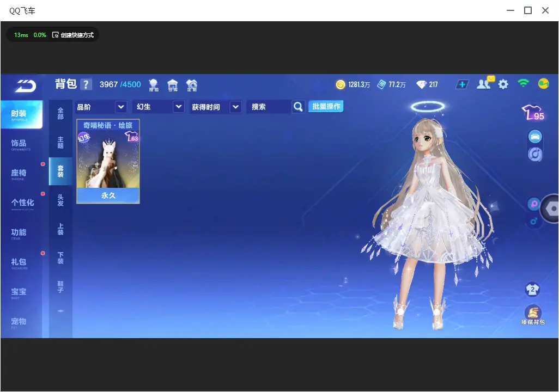Switch to 鞋子 sub-tab
The image size is (559, 392).
tap(60, 287)
